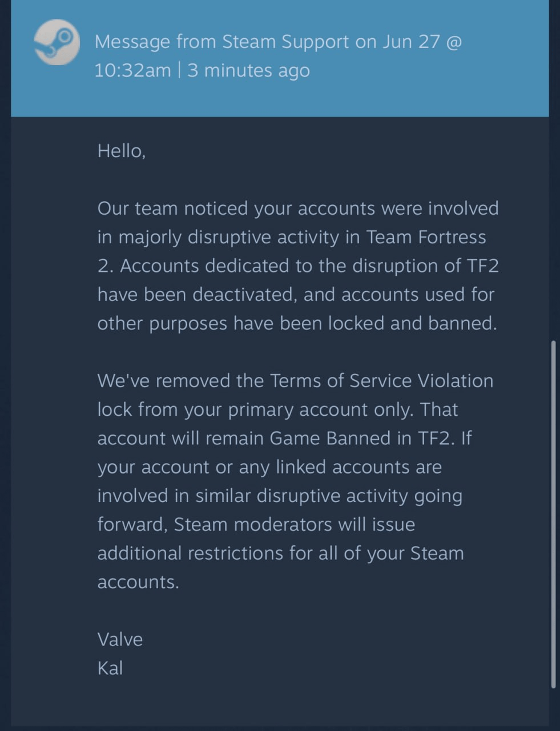Click the "Hello," greeting line
This screenshot has height=731, width=560.
122,151
